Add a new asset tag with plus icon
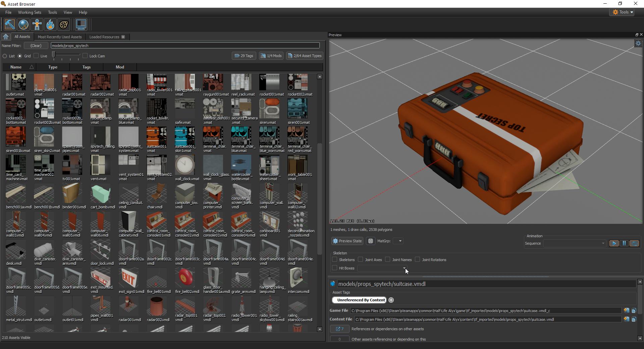 (x=391, y=300)
